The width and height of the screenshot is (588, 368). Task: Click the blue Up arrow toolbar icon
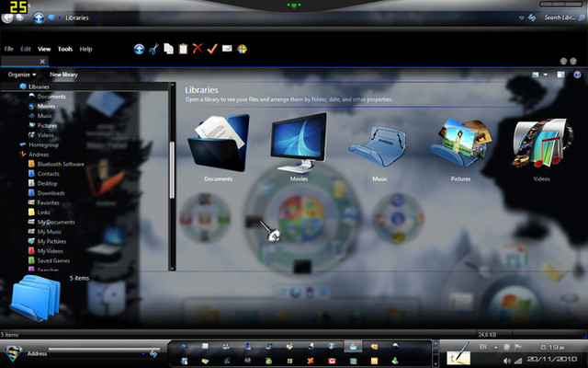pyautogui.click(x=139, y=49)
